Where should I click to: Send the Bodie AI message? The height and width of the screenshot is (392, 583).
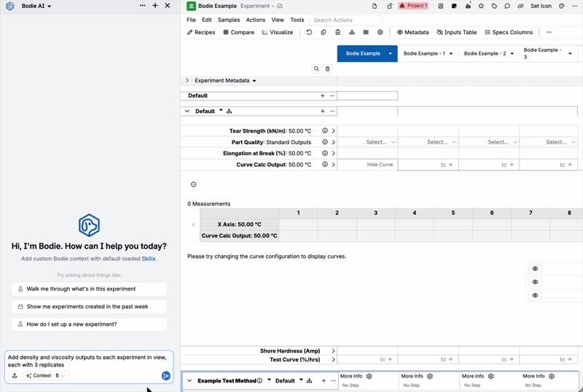(166, 376)
